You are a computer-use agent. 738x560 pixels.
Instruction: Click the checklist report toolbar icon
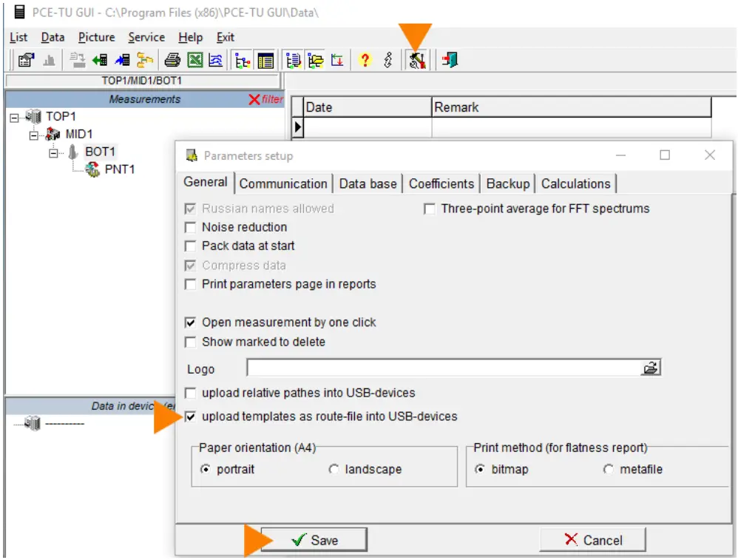[294, 61]
